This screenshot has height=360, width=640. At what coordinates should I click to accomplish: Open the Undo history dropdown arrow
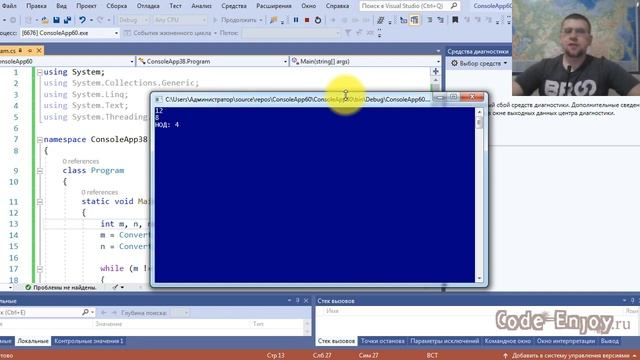pyautogui.click(x=91, y=20)
